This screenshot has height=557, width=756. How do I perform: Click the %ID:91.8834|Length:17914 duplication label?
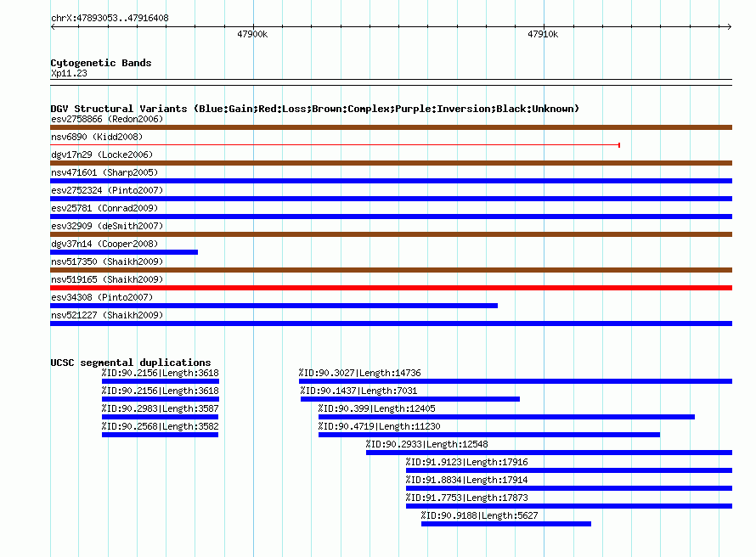click(x=466, y=480)
